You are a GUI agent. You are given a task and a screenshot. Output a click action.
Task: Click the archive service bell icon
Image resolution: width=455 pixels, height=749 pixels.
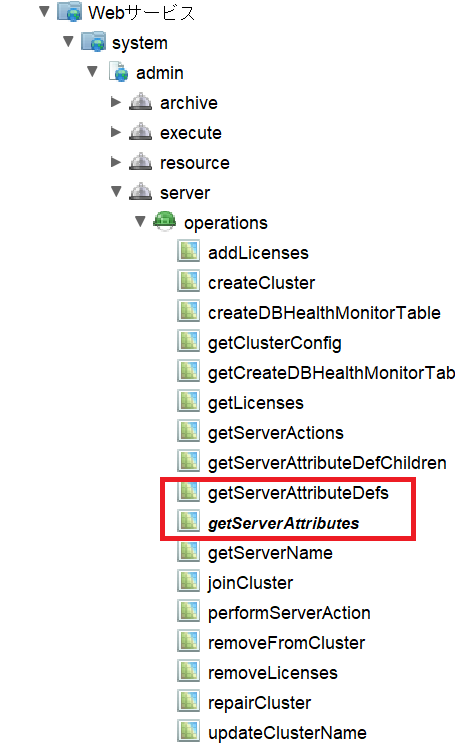point(140,102)
